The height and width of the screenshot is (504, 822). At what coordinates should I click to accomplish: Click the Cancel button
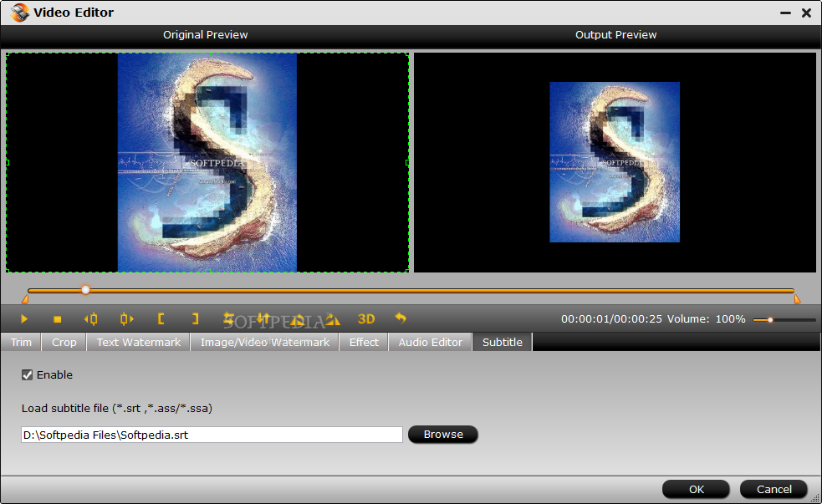click(x=773, y=489)
